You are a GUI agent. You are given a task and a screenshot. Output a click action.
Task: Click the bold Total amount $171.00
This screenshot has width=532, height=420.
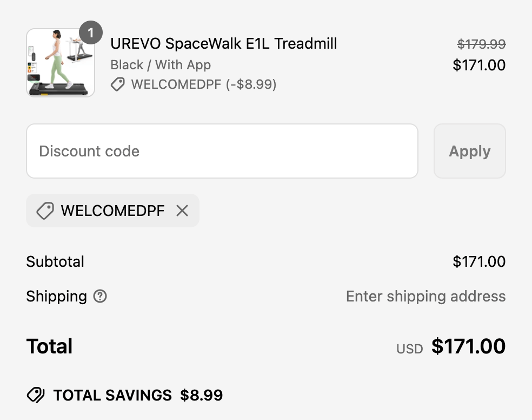tap(468, 346)
